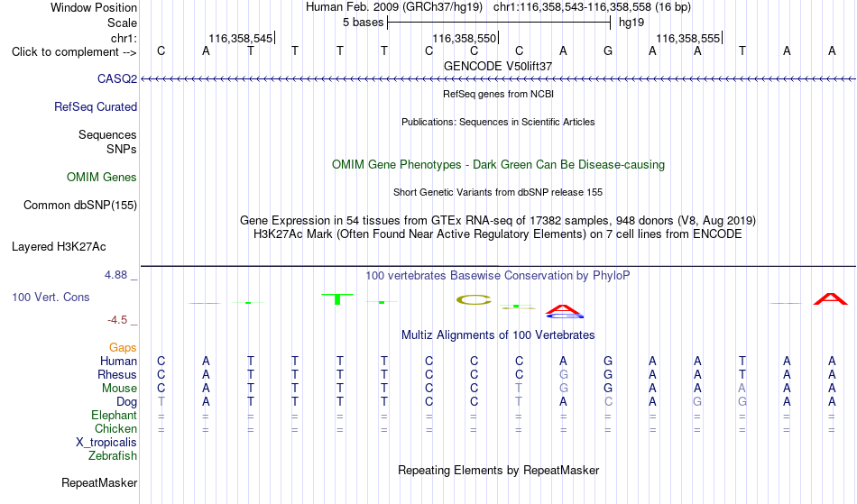Click the RepeatMasker track label

(x=99, y=482)
